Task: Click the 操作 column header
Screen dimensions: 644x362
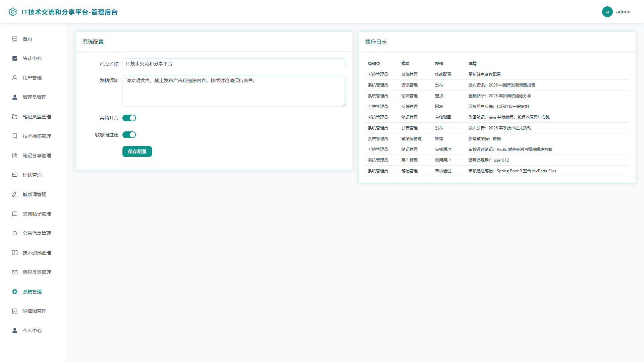Action: coord(439,64)
